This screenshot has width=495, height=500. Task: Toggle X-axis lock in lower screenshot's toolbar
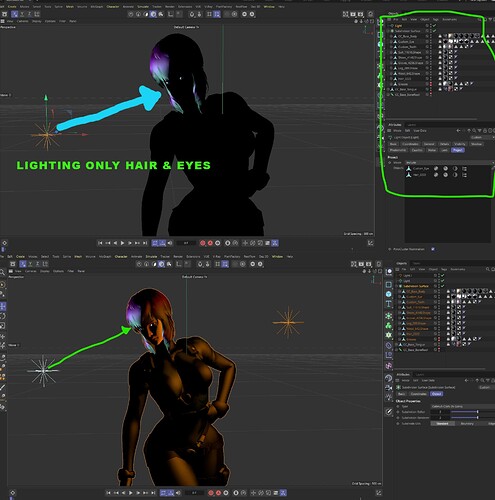tap(23, 264)
